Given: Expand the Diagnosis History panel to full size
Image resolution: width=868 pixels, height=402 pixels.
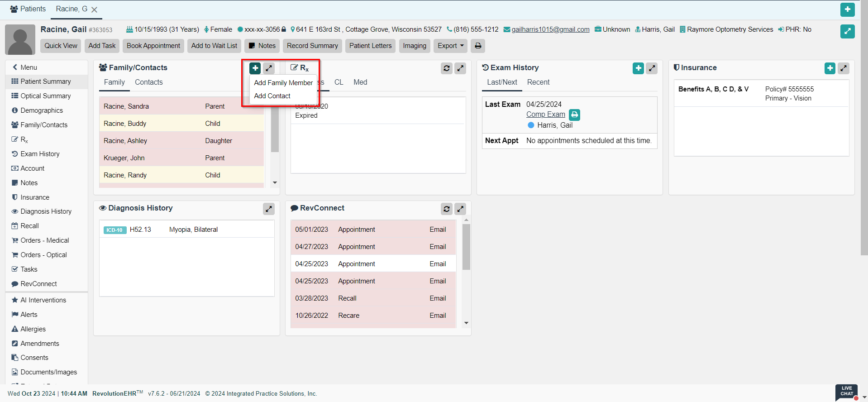Looking at the screenshot, I should [269, 209].
